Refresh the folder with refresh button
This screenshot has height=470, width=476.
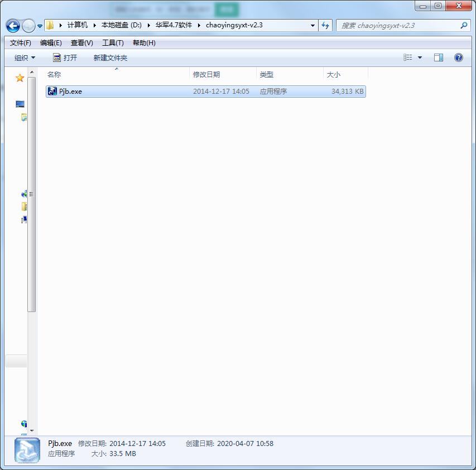(325, 26)
